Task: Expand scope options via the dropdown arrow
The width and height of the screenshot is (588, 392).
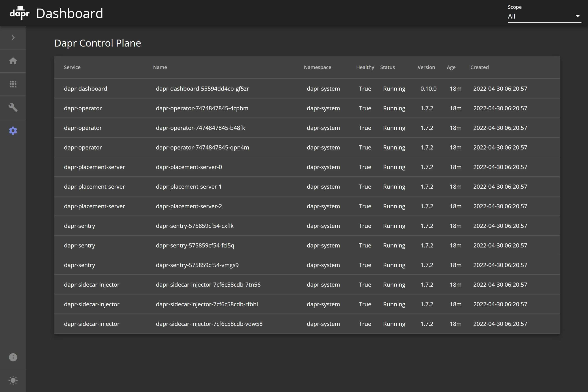Action: pyautogui.click(x=578, y=16)
